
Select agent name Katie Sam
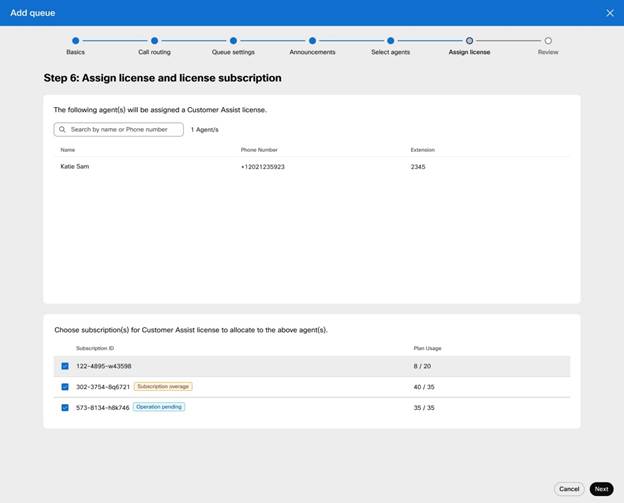coord(75,166)
